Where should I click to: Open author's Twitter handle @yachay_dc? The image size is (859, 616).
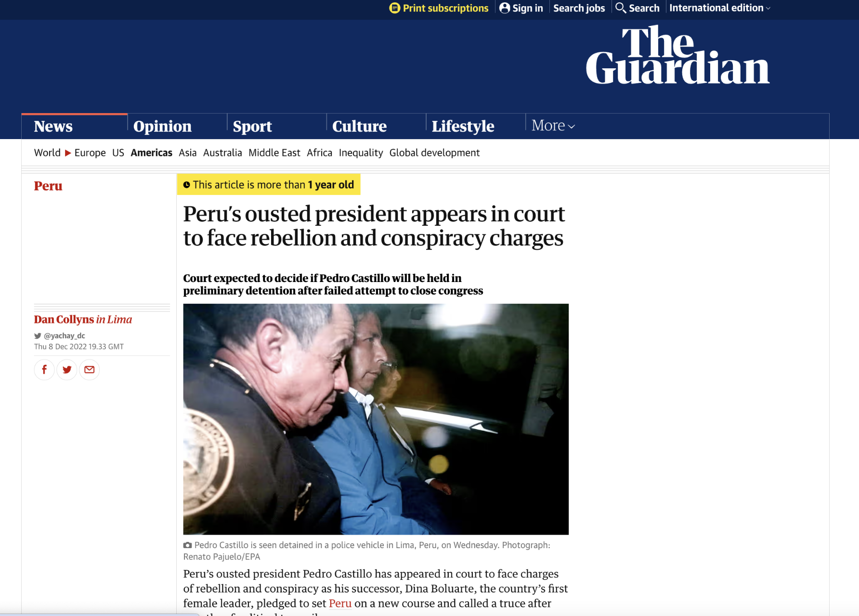64,335
